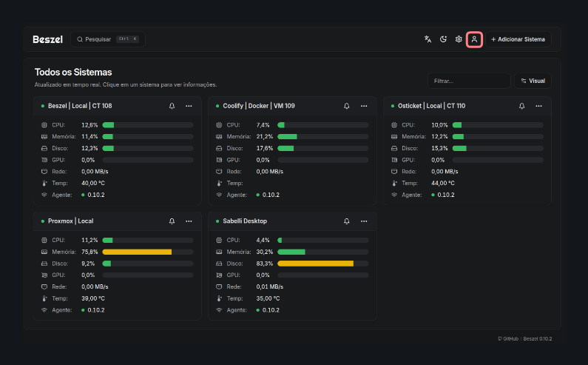Image resolution: width=588 pixels, height=365 pixels.
Task: Open three-dot menu on Proxmox Local card
Action: (189, 221)
